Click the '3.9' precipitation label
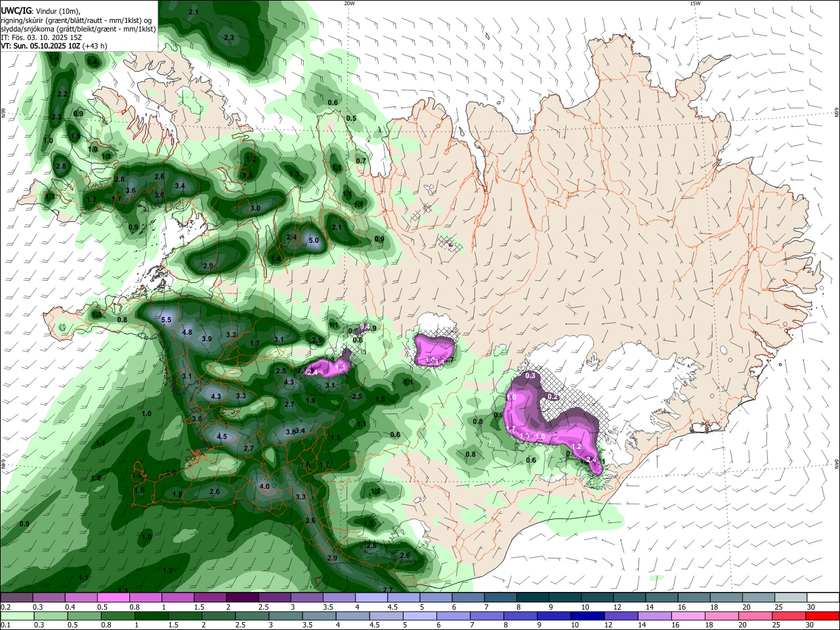The height and width of the screenshot is (630, 840). point(207,339)
